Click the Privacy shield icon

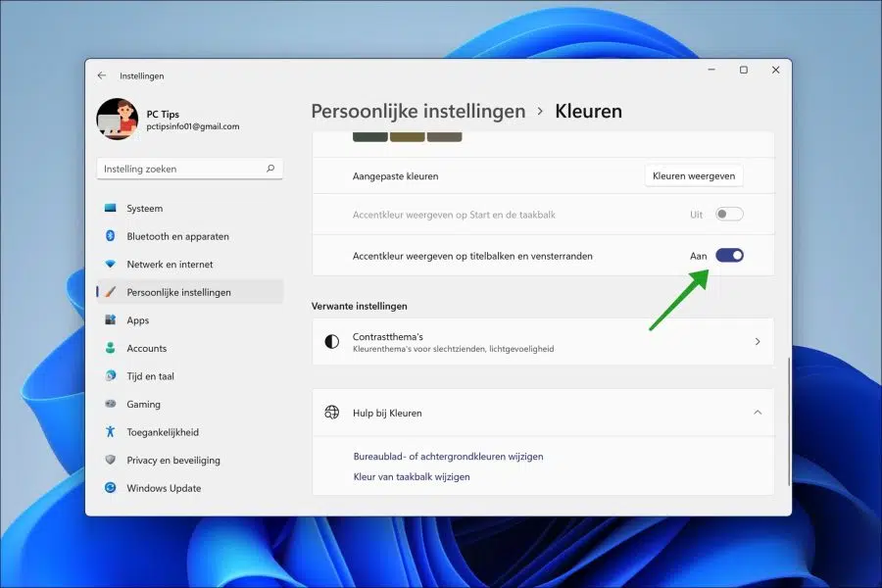point(110,460)
